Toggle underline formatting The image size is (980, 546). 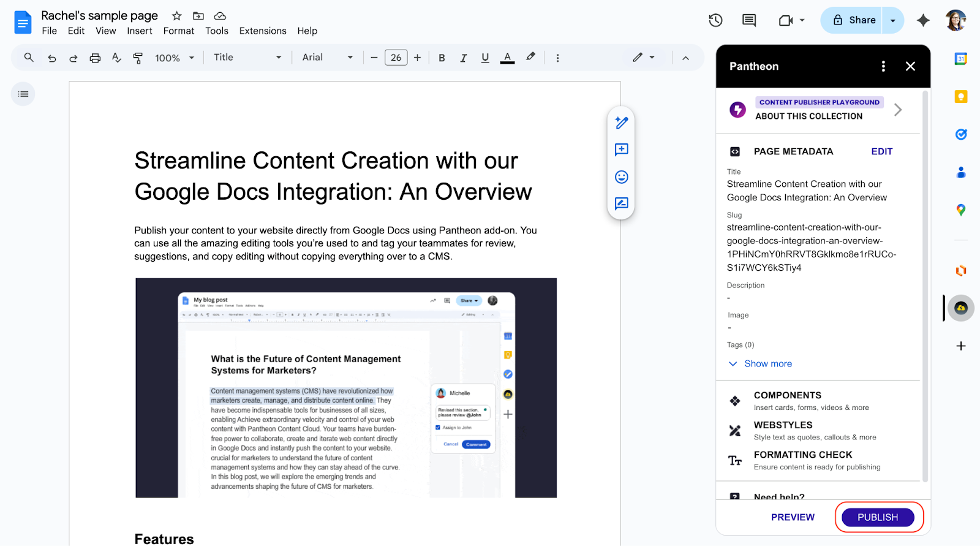[485, 58]
